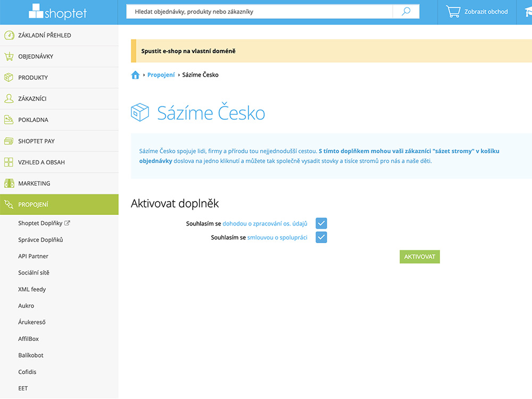Click the Shoptet Pay card icon
Image resolution: width=532 pixels, height=399 pixels.
point(9,141)
